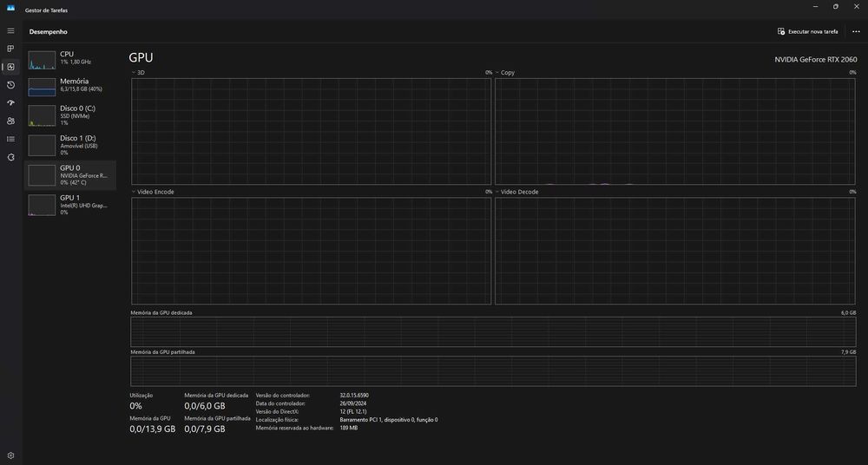Open the Video Encode engine dropdown

pos(153,192)
